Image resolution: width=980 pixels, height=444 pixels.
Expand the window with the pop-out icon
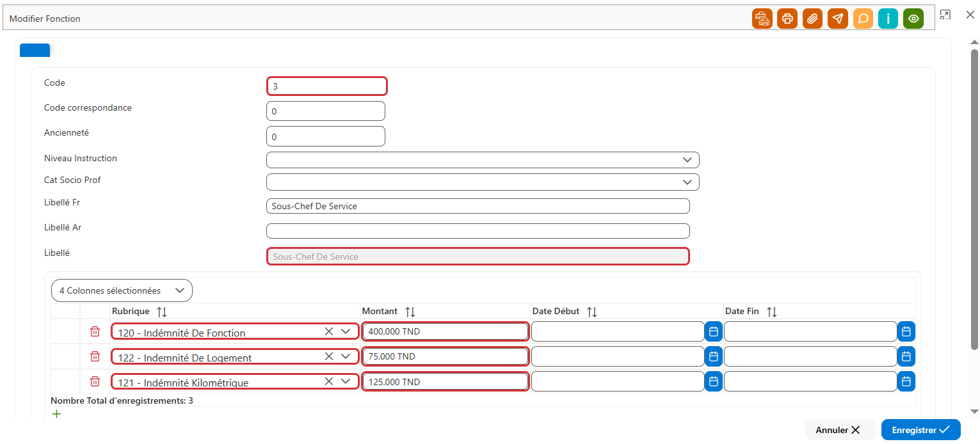(x=945, y=14)
